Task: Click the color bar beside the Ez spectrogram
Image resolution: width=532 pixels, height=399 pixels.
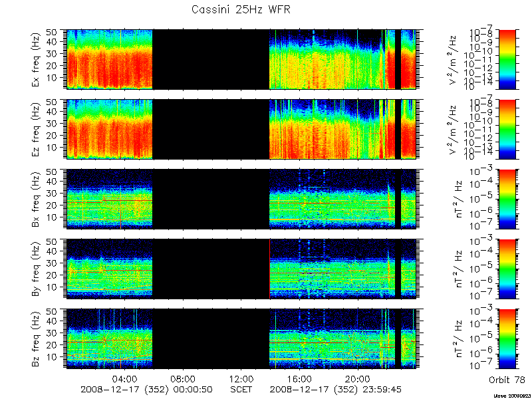Action: click(x=507, y=129)
